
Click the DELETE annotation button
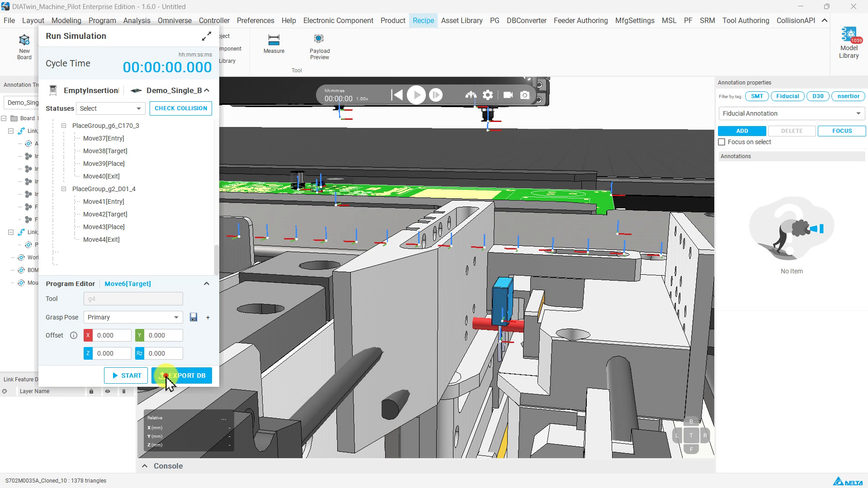point(792,131)
